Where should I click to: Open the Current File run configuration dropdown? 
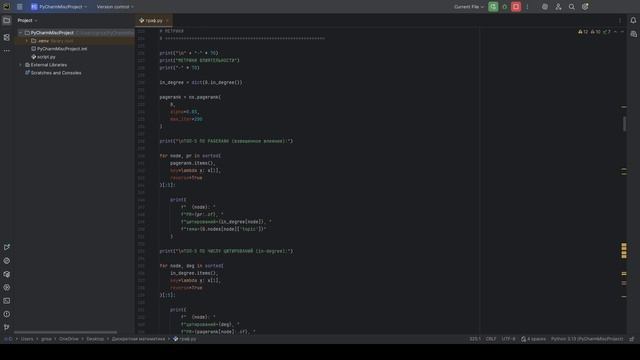[x=469, y=7]
